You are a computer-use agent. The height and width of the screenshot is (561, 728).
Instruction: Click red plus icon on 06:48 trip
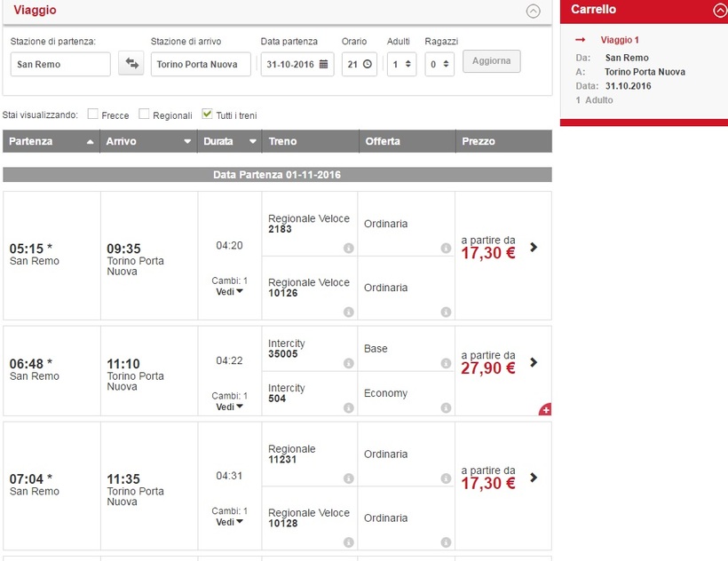544,409
